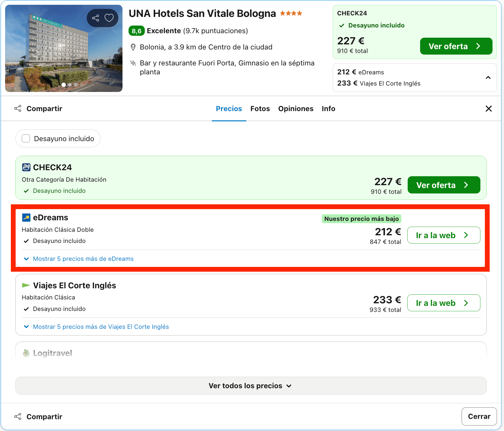Open the Opiniones tab
Screen dimensions: 504x431
tap(296, 109)
